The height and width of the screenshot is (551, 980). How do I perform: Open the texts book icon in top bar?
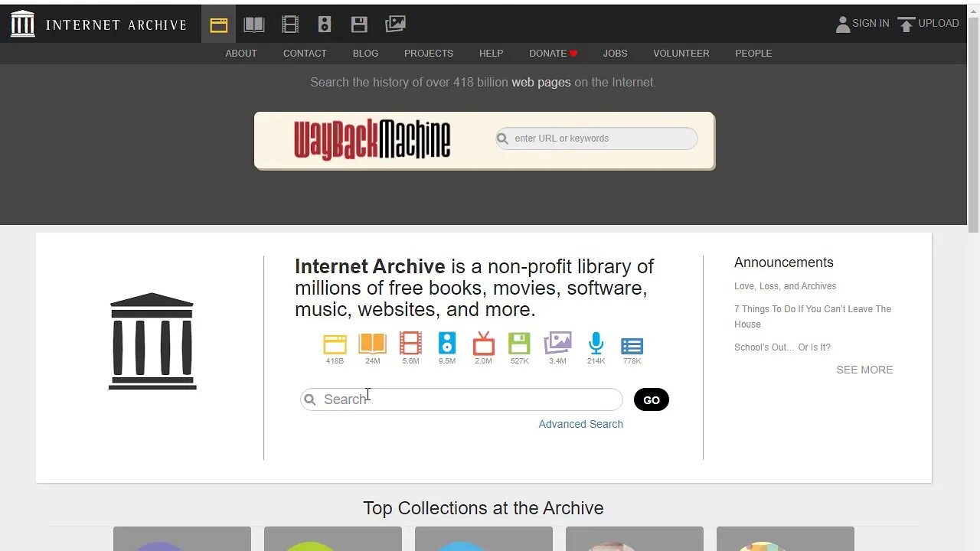coord(254,24)
